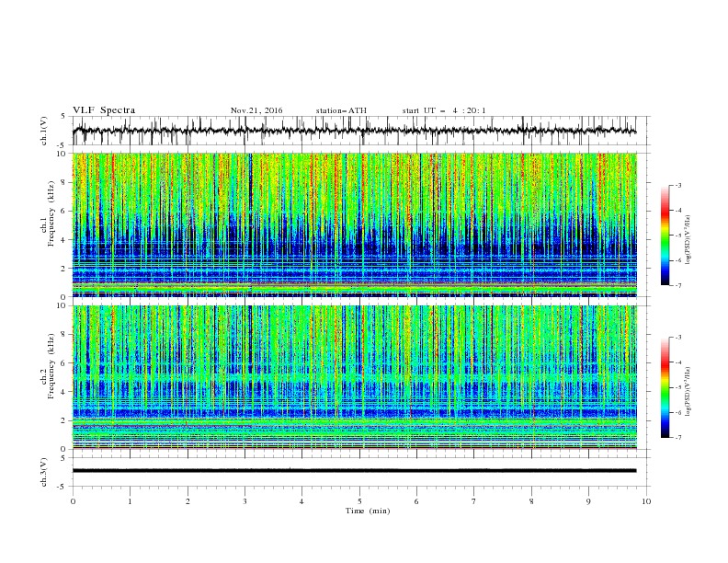Click the ch.3 voltage waveform band
This screenshot has width=728, height=563.
(354, 471)
